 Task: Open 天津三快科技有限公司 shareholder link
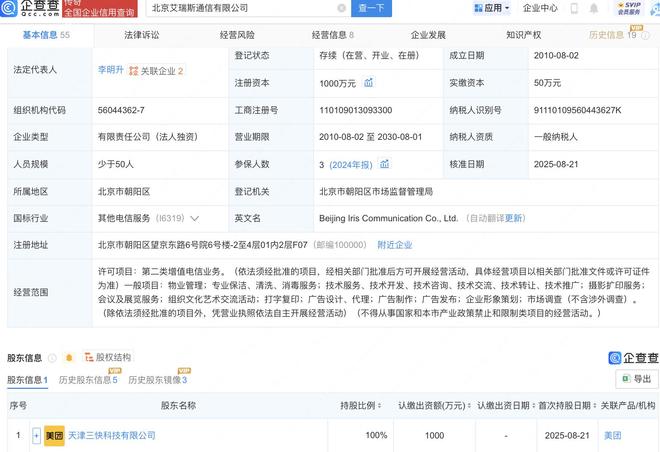[112, 436]
